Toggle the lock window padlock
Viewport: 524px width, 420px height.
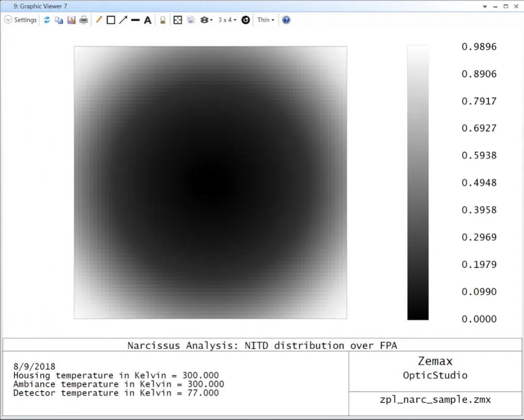pyautogui.click(x=163, y=20)
